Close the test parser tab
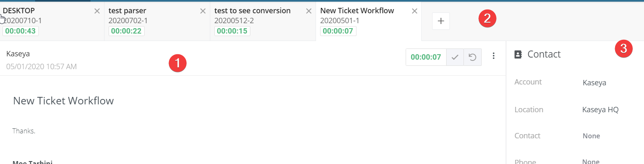Image resolution: width=644 pixels, height=164 pixels. tap(203, 11)
